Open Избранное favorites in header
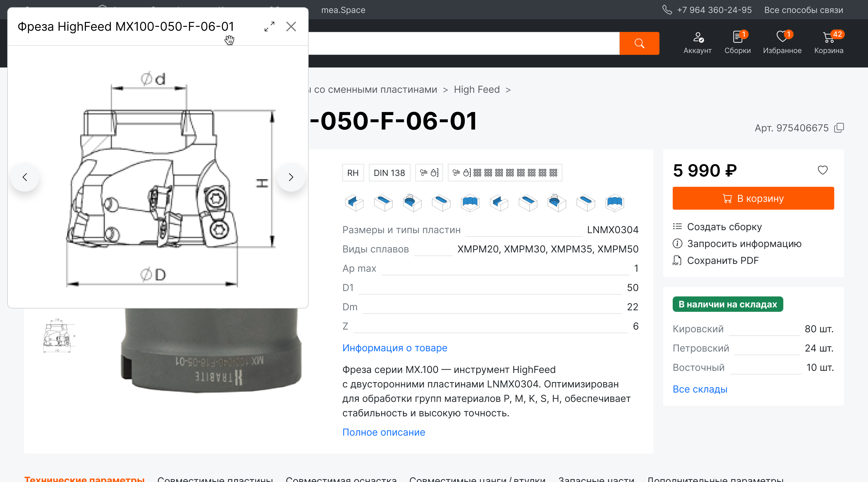This screenshot has height=482, width=868. (x=782, y=42)
